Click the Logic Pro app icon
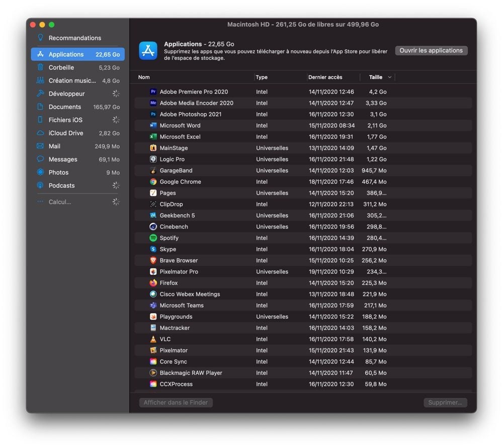This screenshot has width=503, height=448. pos(153,159)
